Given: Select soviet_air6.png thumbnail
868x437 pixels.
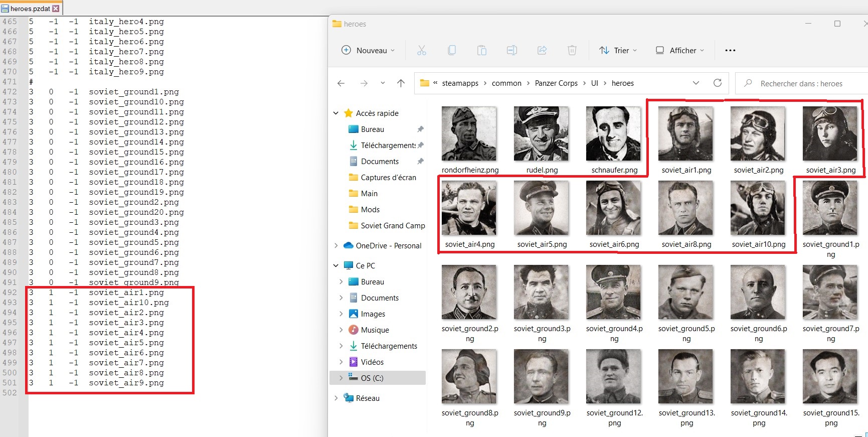Looking at the screenshot, I should pyautogui.click(x=614, y=208).
